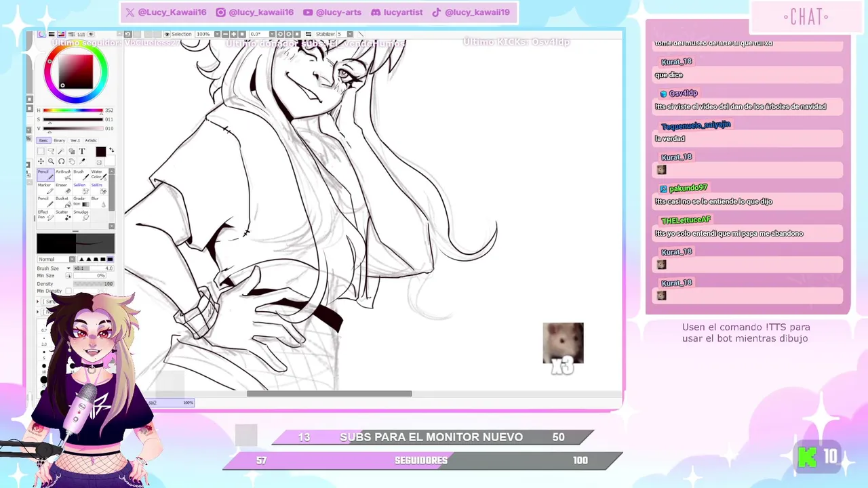Toggle the HSV slider panel icon
This screenshot has height=488, width=868.
61,34
